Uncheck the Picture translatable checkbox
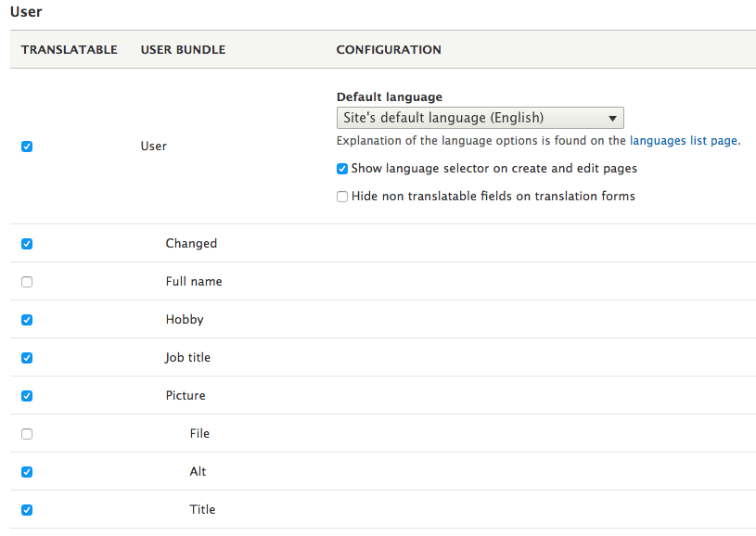The width and height of the screenshot is (756, 536). [x=27, y=396]
